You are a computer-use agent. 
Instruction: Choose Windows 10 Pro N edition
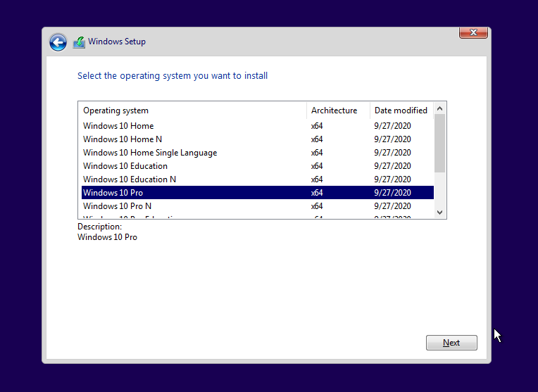coord(257,206)
